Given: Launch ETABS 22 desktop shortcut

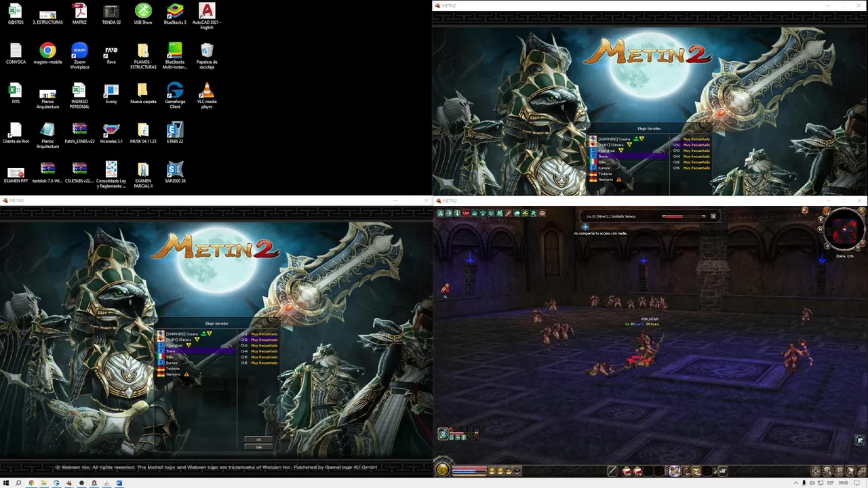Looking at the screenshot, I should coord(175,133).
